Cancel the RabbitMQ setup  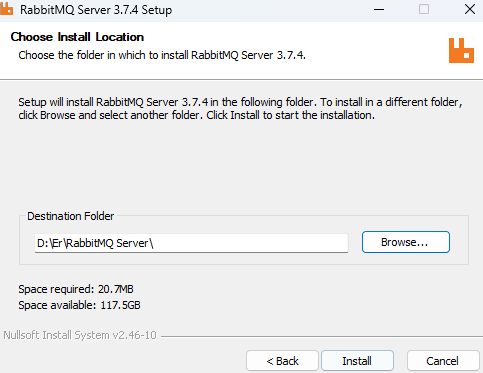pyautogui.click(x=443, y=361)
